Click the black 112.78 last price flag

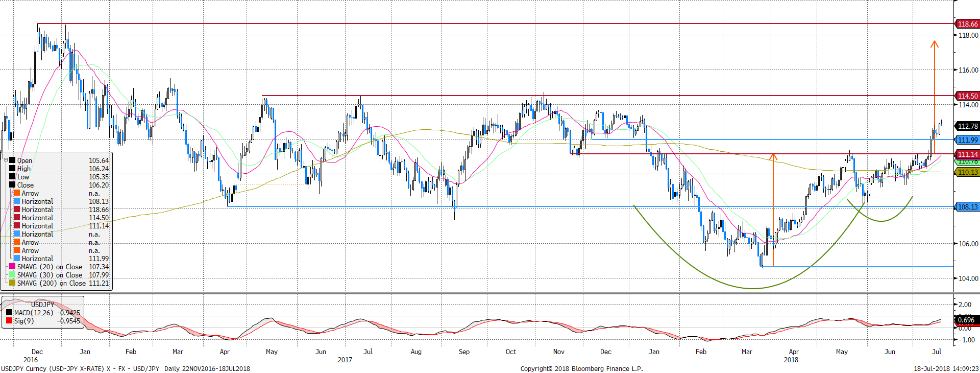point(967,126)
